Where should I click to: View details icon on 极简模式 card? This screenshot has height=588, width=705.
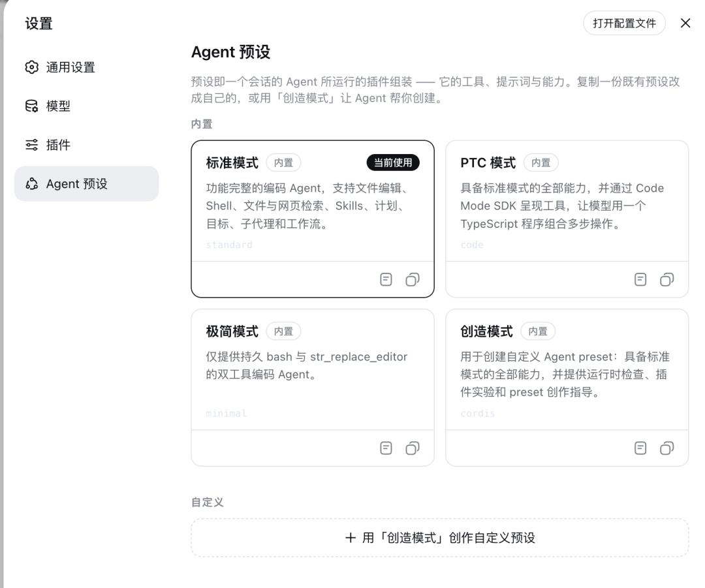pyautogui.click(x=386, y=448)
